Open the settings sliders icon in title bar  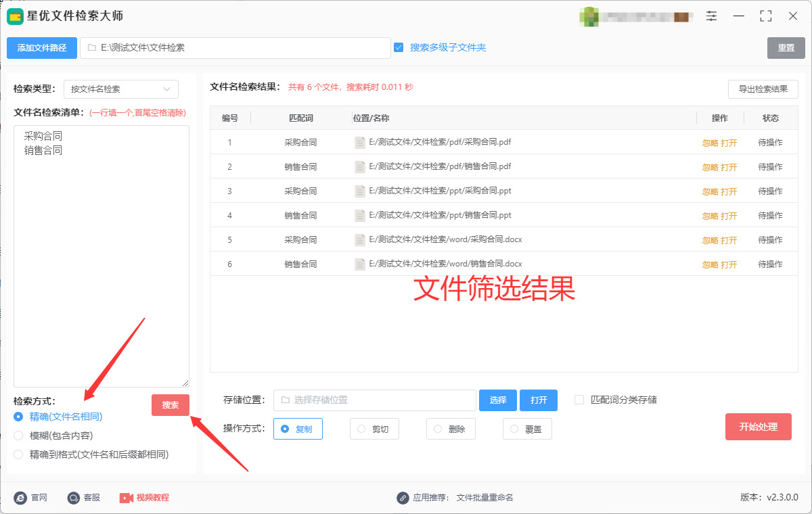click(712, 16)
